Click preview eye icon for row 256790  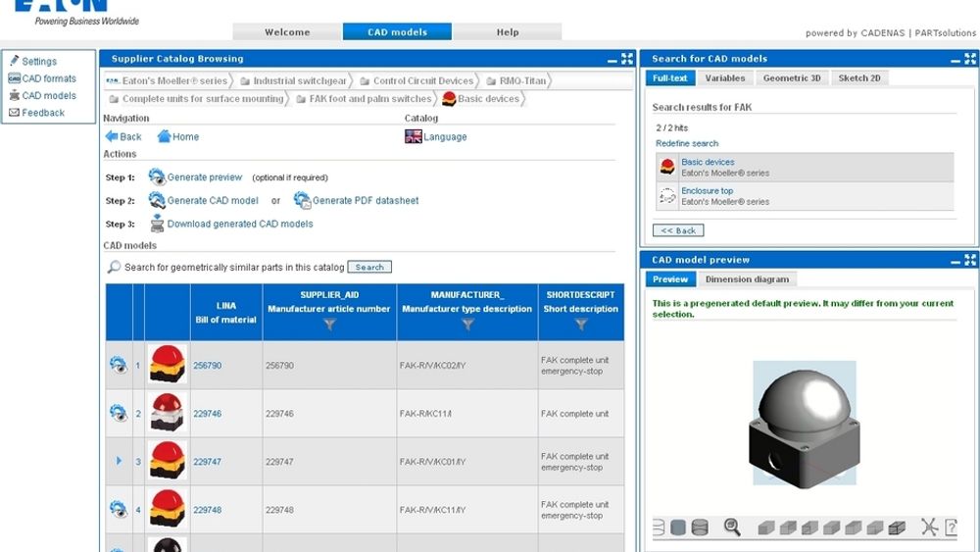point(119,365)
